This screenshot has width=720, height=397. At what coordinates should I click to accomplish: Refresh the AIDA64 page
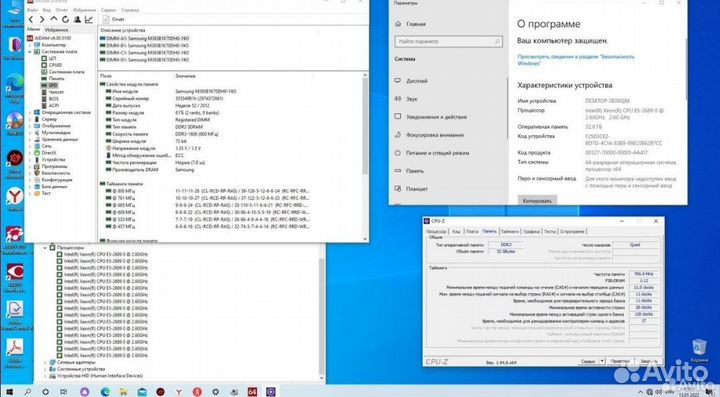click(65, 19)
